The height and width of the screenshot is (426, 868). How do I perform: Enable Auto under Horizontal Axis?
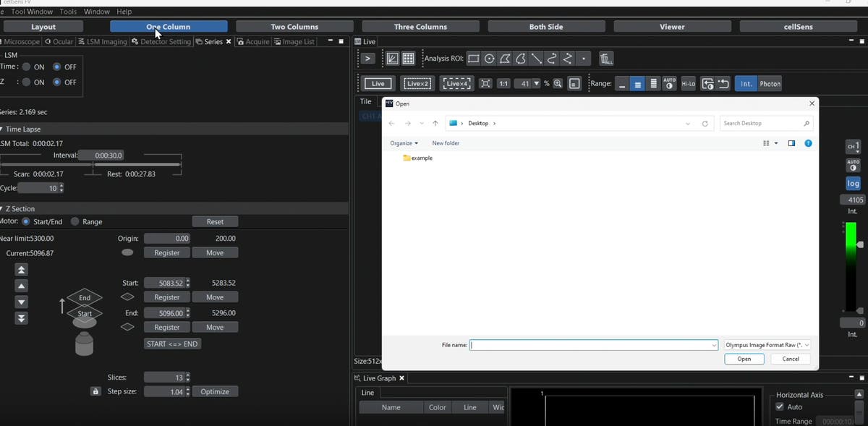tap(780, 406)
